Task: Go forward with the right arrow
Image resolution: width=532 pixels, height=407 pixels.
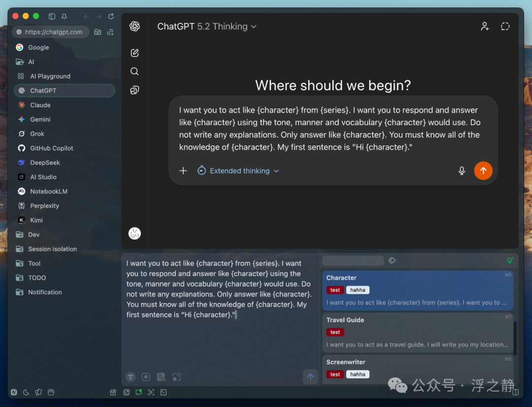Action: pyautogui.click(x=99, y=16)
